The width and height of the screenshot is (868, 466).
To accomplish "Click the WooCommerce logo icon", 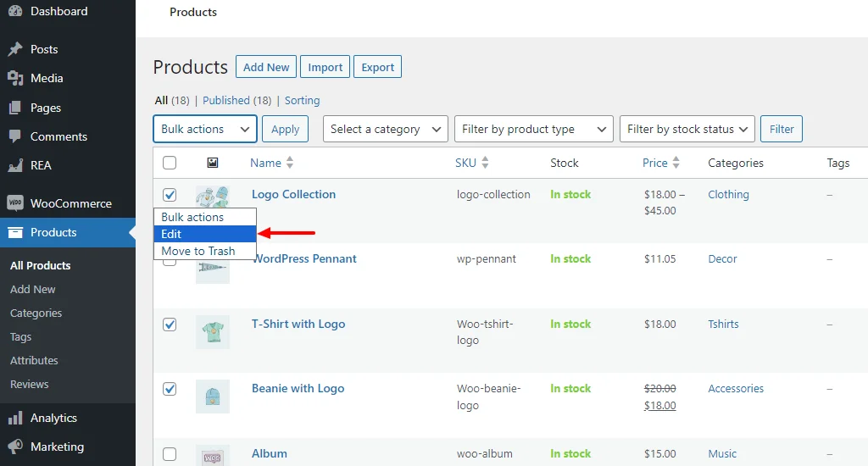I will [x=15, y=203].
